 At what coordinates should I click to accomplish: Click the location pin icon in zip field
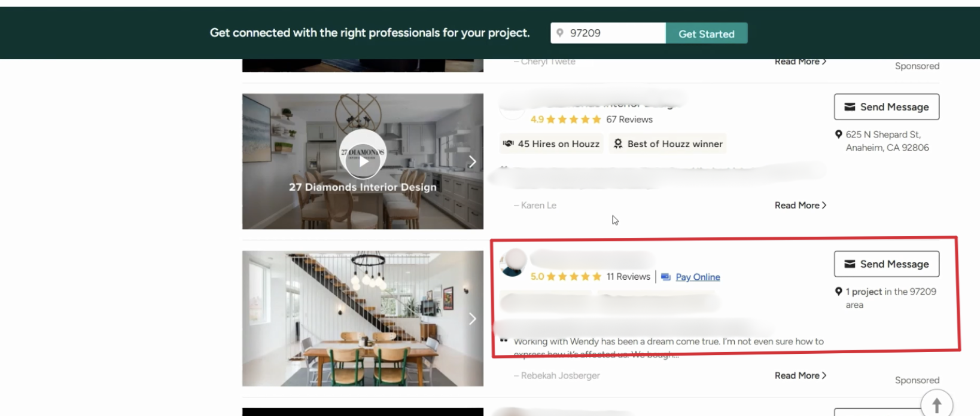(560, 33)
